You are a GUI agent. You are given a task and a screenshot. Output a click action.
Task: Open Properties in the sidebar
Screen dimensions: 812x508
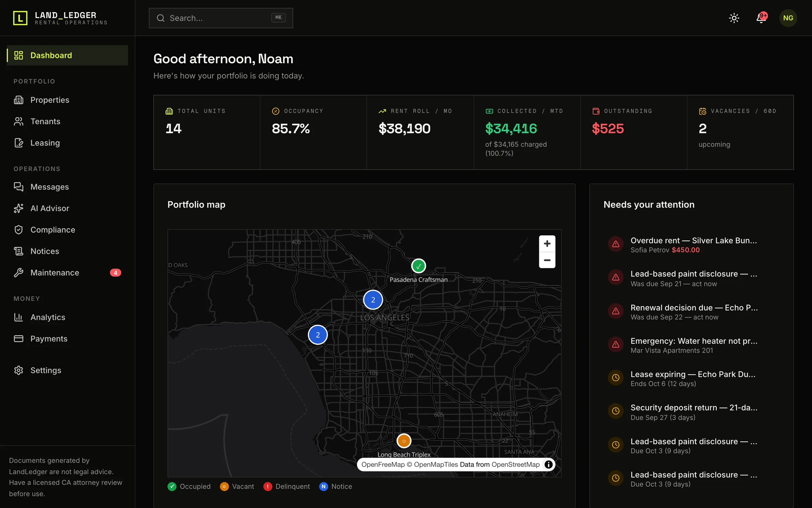tap(67, 100)
